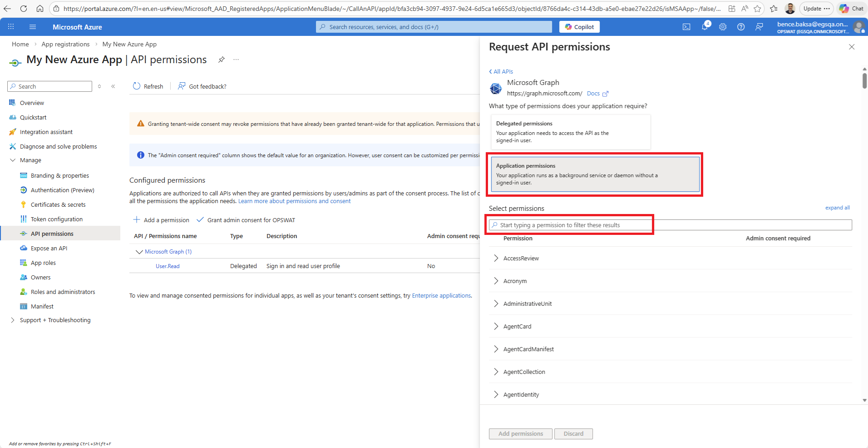This screenshot has height=448, width=868.
Task: Select the Application permissions card
Action: click(x=595, y=174)
